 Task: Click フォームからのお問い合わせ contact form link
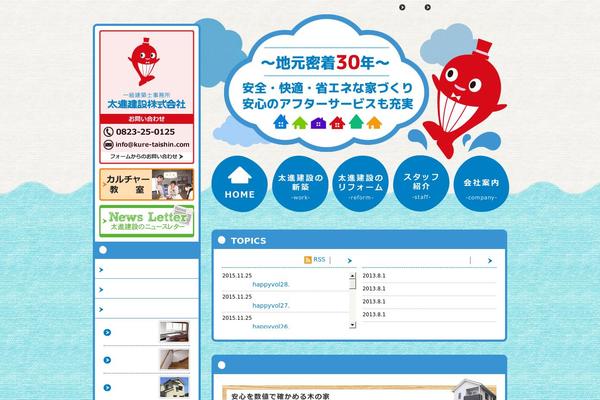147,157
